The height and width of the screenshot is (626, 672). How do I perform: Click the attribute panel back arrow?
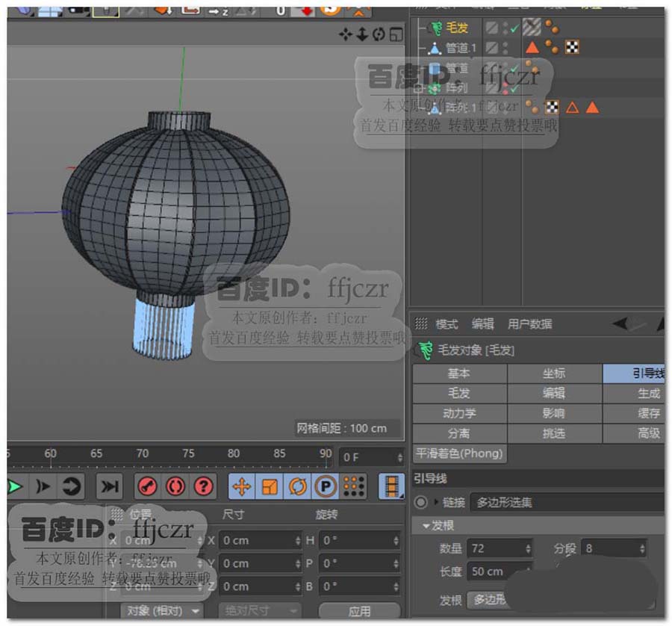[x=620, y=323]
